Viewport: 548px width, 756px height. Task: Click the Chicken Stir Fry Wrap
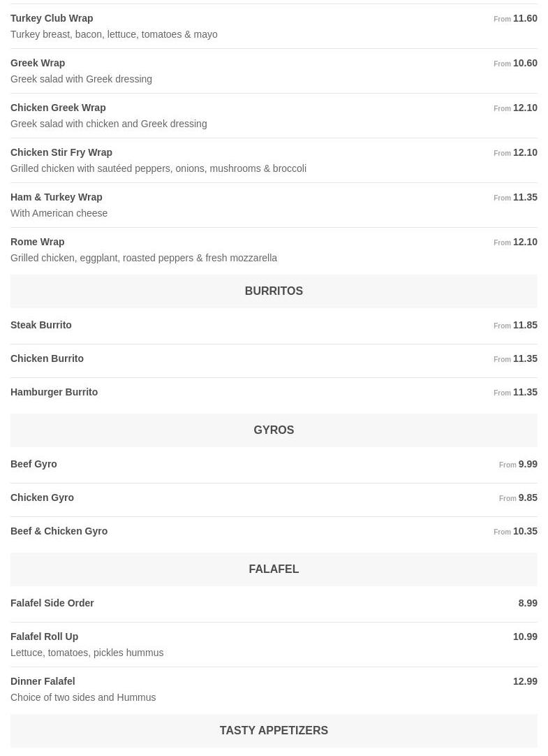pos(61,152)
